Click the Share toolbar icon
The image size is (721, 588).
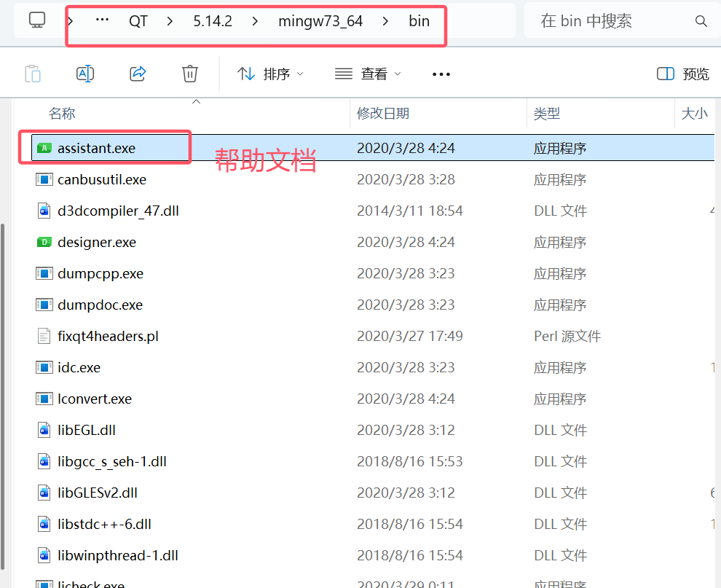[x=138, y=74]
